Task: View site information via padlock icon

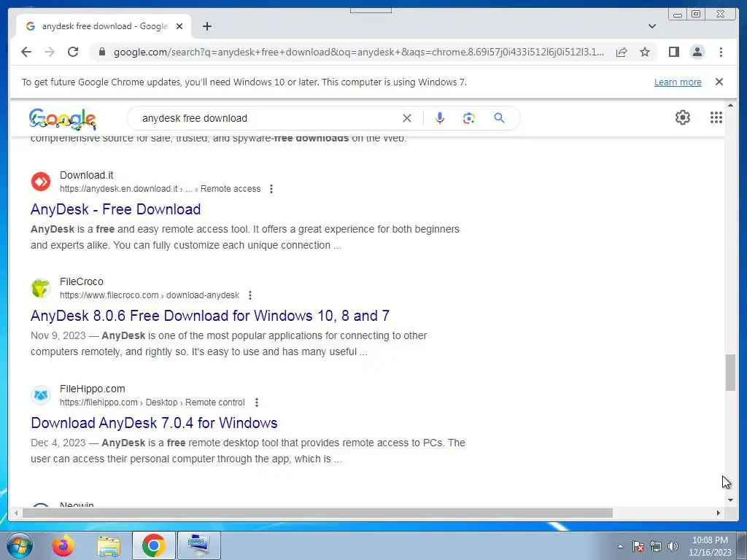Action: click(102, 52)
